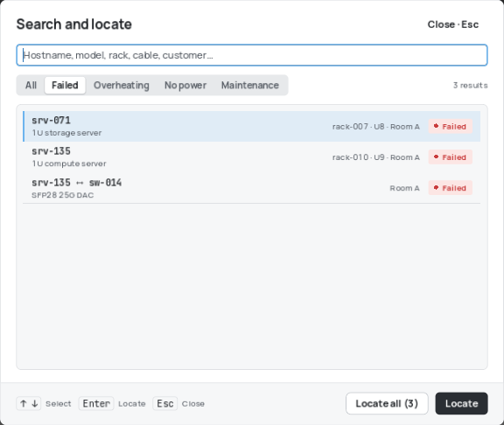Click rack-010 · U9 · Room A location
The width and height of the screenshot is (504, 425).
click(375, 157)
